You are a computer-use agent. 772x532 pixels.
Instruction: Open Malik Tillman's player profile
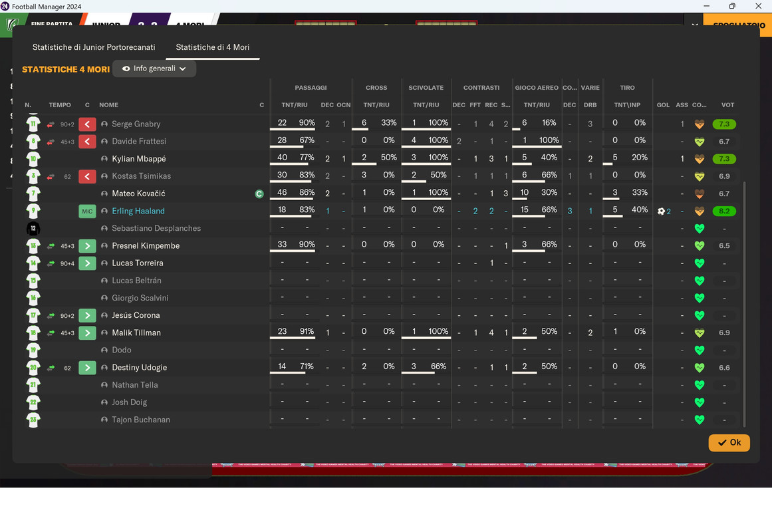(136, 333)
